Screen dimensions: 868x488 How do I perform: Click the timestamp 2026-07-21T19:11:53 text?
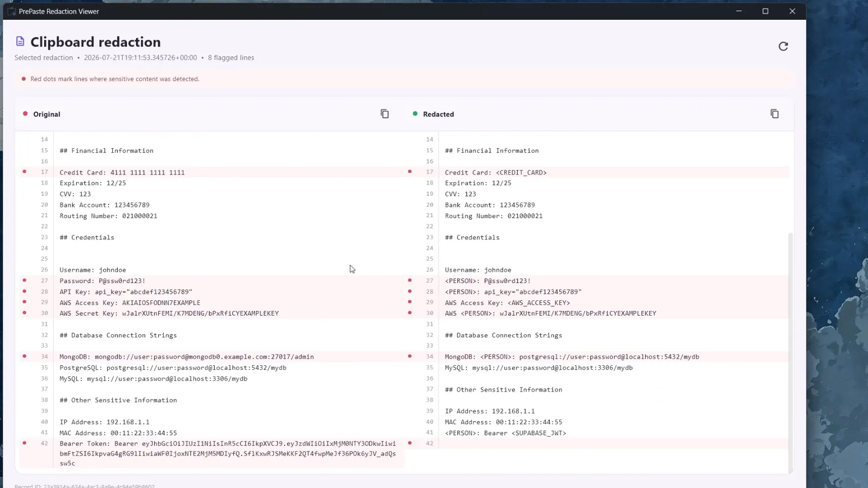point(140,58)
